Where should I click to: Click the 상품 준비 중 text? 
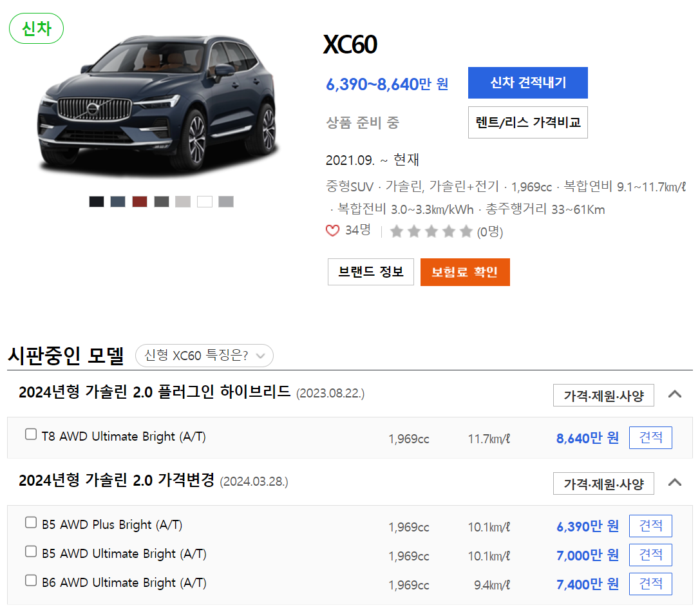click(363, 122)
